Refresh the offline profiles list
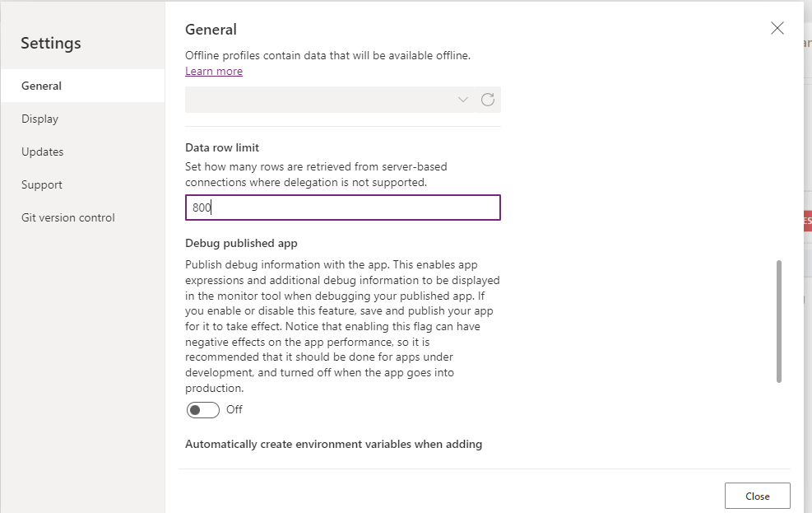This screenshot has height=513, width=812. coord(488,100)
